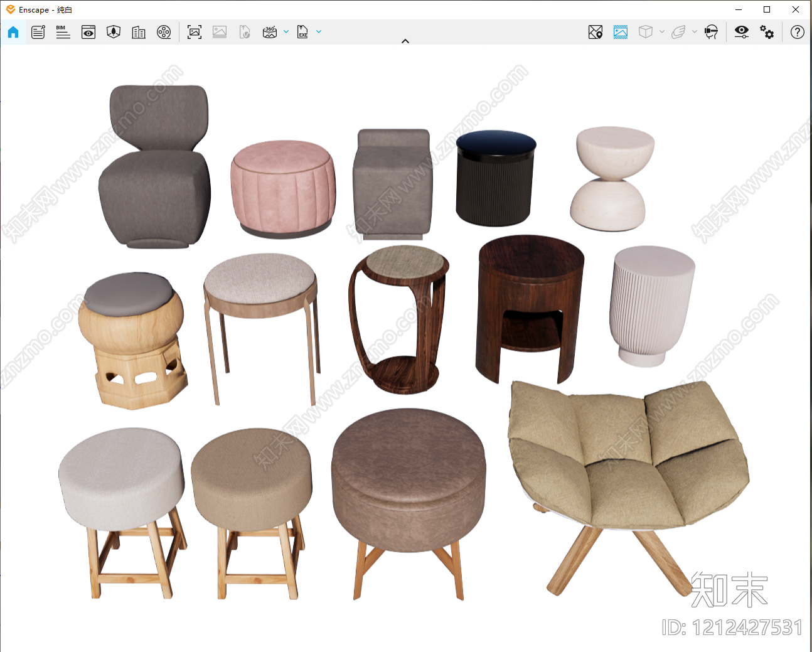Maximize the Enscape window

[x=767, y=9]
